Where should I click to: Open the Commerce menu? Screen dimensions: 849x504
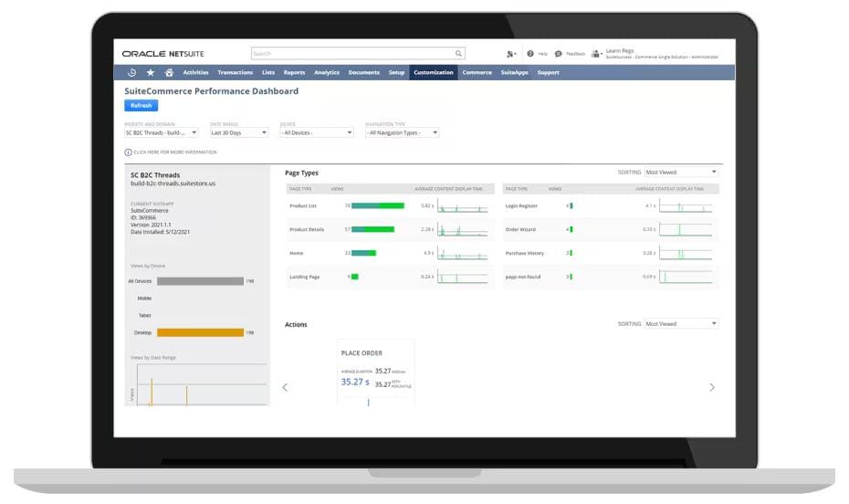[477, 72]
